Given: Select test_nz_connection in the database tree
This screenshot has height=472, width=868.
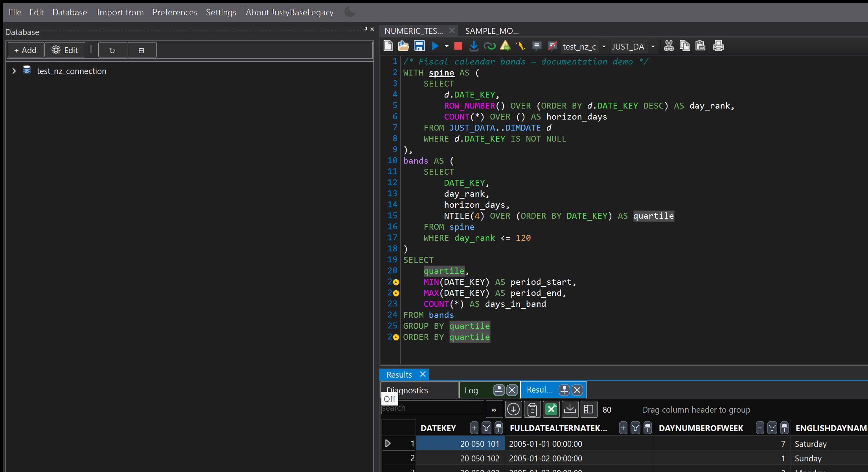Looking at the screenshot, I should [72, 71].
